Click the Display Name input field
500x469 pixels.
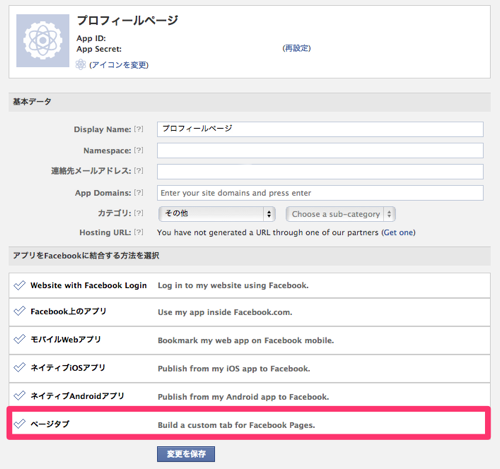[320, 129]
